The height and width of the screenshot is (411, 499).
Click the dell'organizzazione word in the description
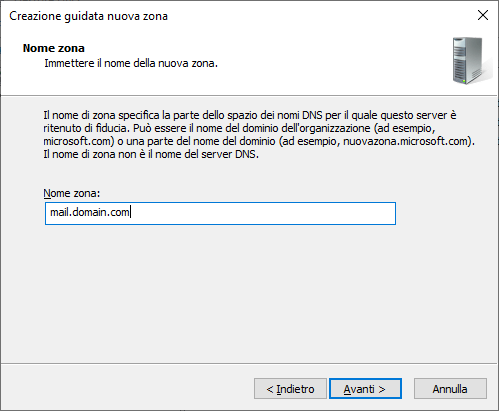[326, 128]
